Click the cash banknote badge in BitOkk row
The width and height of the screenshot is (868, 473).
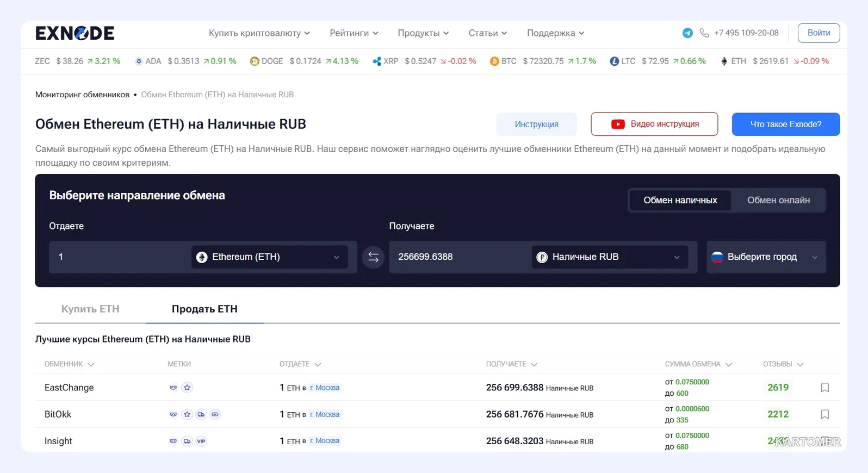(215, 414)
